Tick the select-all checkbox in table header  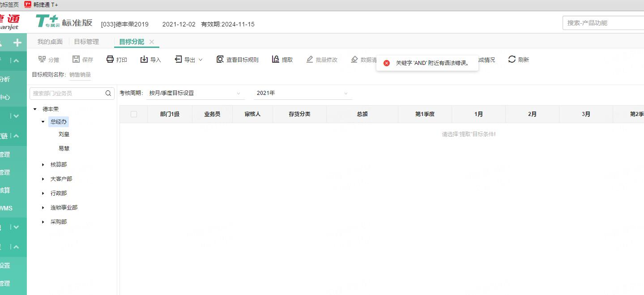coord(134,114)
